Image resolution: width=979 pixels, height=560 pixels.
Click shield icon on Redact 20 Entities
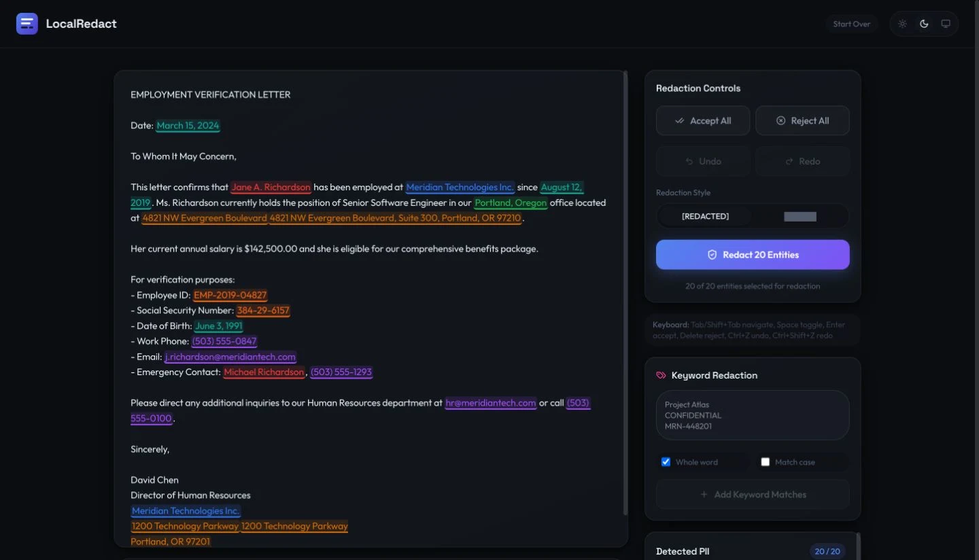[x=712, y=255]
